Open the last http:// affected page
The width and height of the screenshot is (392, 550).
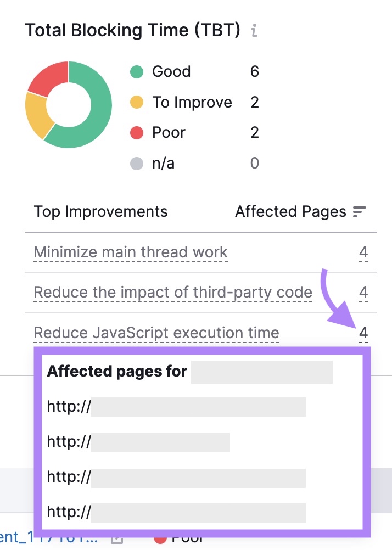click(66, 512)
